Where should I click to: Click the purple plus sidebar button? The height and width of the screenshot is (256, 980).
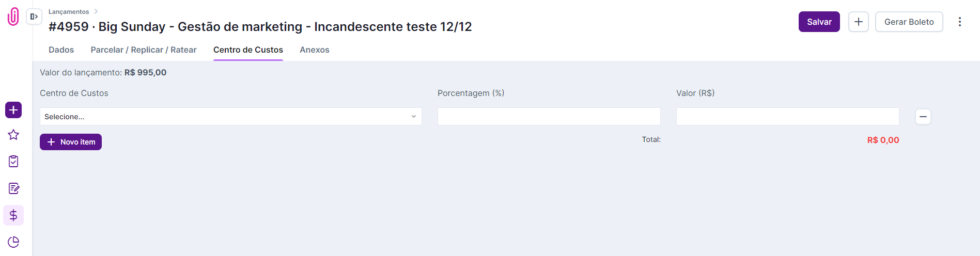click(x=13, y=110)
